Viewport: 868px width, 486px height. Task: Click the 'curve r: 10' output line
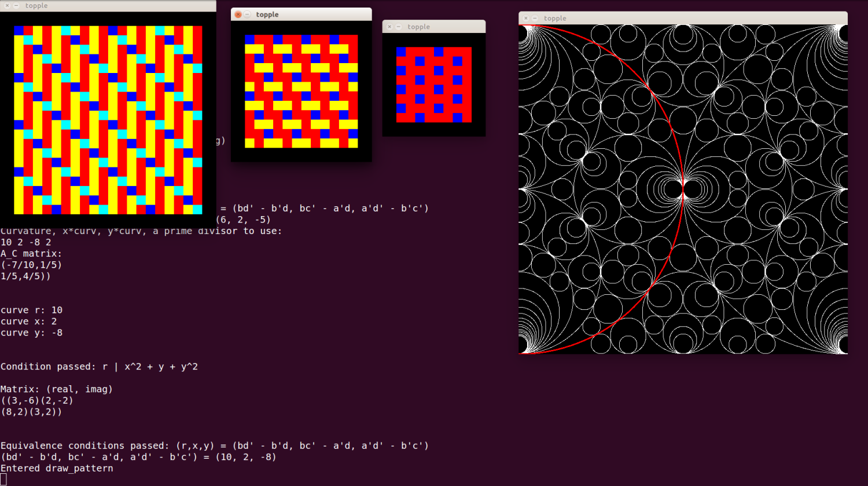(31, 310)
